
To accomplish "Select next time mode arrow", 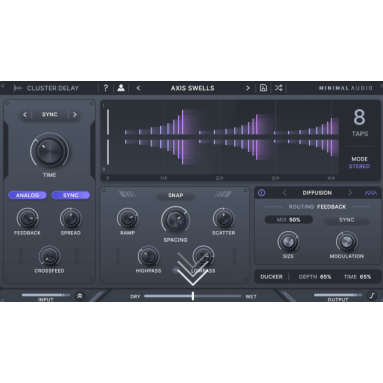I will point(75,115).
